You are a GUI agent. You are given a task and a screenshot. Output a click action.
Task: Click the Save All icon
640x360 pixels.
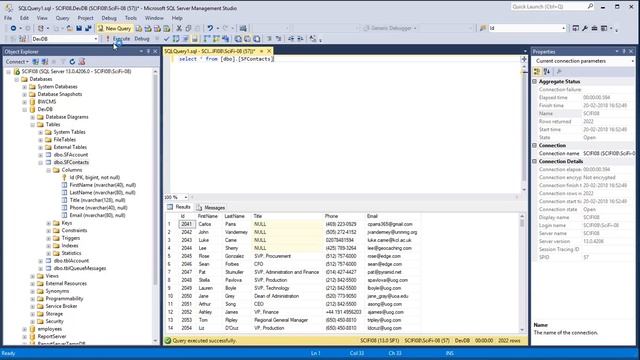88,28
